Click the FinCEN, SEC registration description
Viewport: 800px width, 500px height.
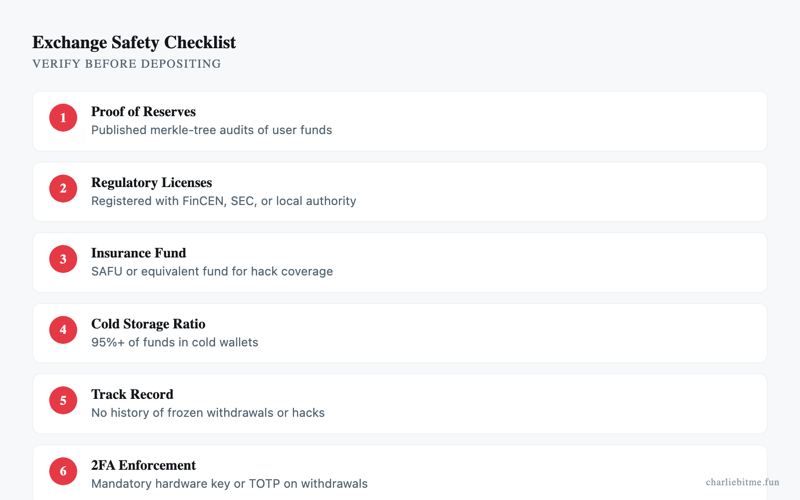pos(223,201)
